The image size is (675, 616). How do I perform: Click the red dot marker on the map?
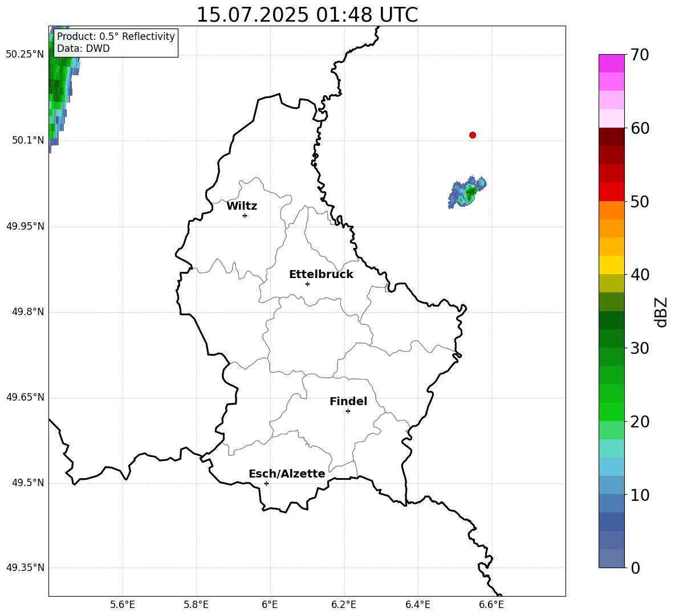coord(473,135)
